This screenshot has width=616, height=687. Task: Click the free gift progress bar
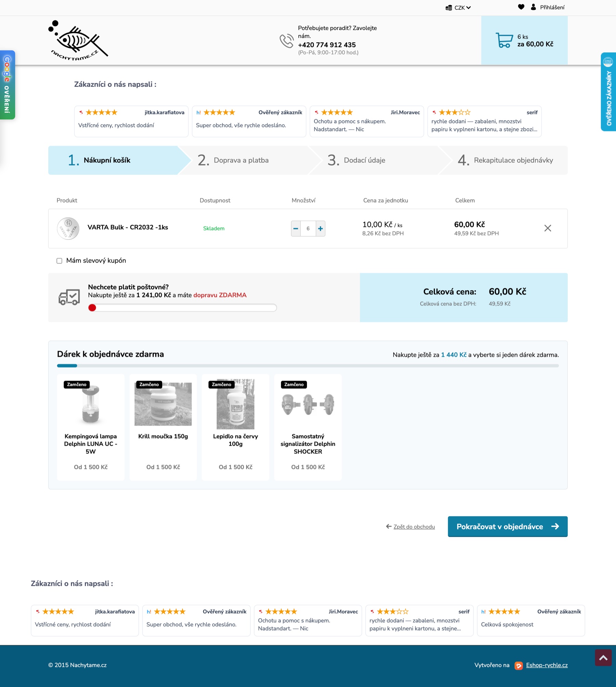click(x=308, y=366)
